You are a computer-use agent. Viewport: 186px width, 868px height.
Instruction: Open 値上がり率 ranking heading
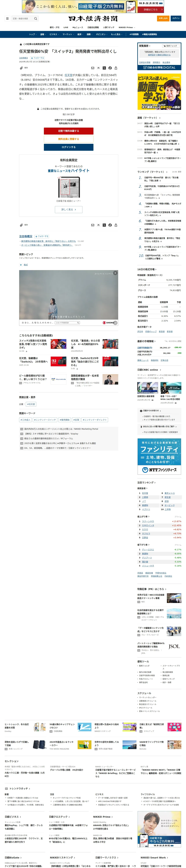[143, 517]
